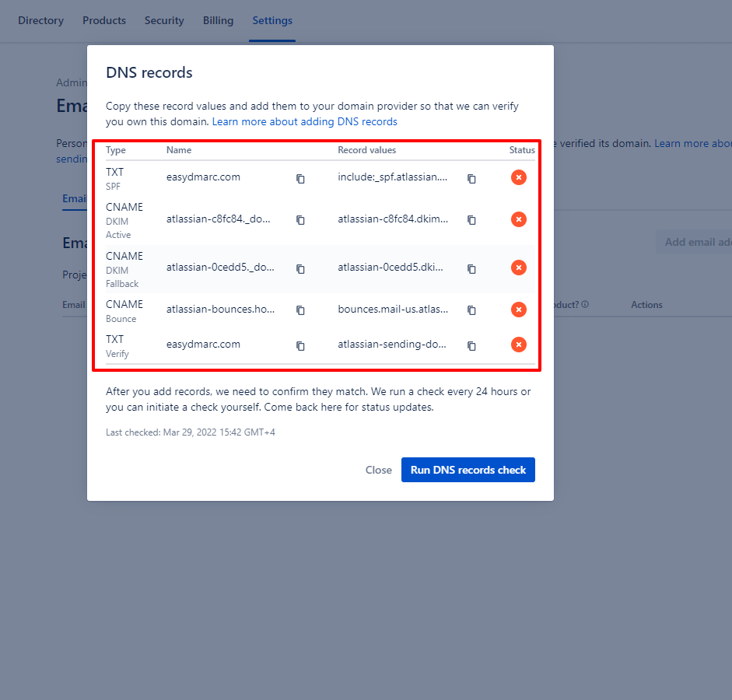Copy the atlassian-0cedd5.dki... record value
Image resolution: width=732 pixels, height=700 pixels.
tap(471, 269)
